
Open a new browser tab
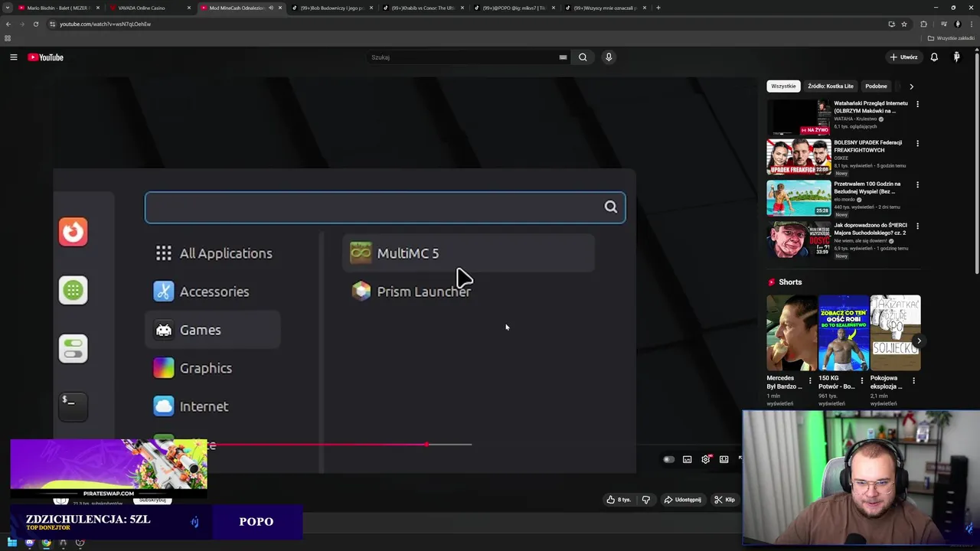658,8
